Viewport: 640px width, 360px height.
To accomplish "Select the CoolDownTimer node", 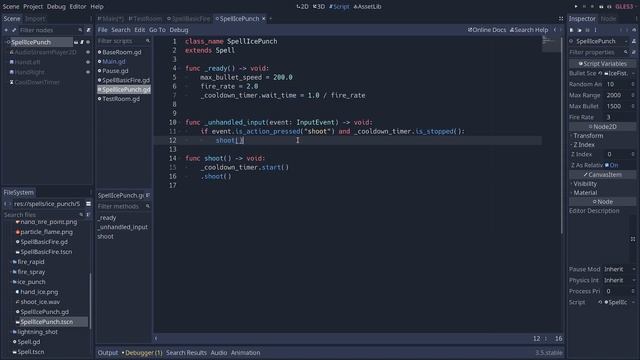I will [37, 82].
